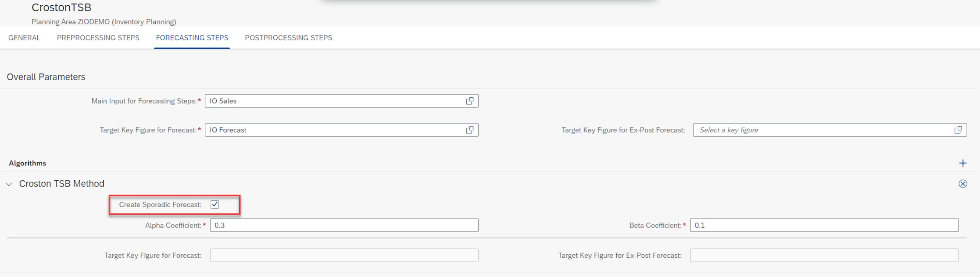The image size is (980, 277).
Task: Click algorithm-level Ex-Post Forecast key figure field
Action: pyautogui.click(x=824, y=255)
